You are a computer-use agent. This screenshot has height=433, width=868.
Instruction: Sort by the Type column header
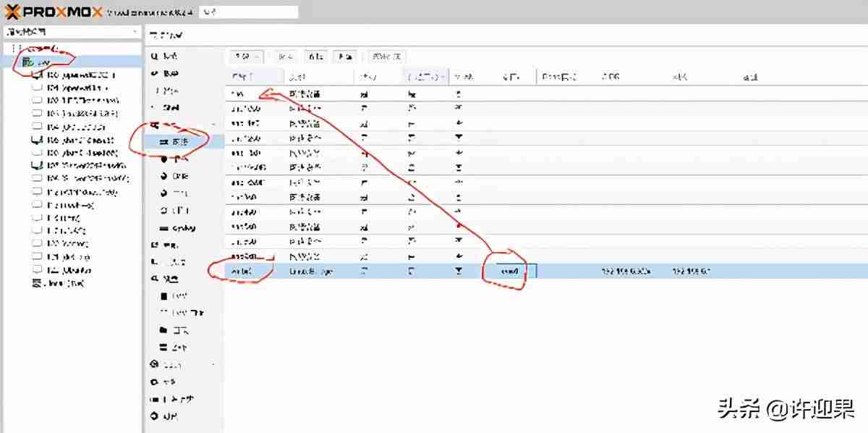[x=318, y=77]
